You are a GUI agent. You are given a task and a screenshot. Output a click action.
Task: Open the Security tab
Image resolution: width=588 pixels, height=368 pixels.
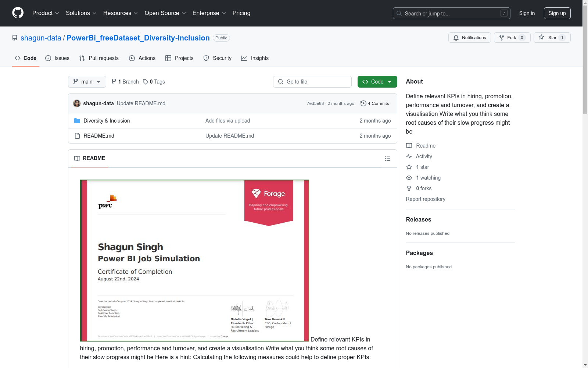point(217,58)
